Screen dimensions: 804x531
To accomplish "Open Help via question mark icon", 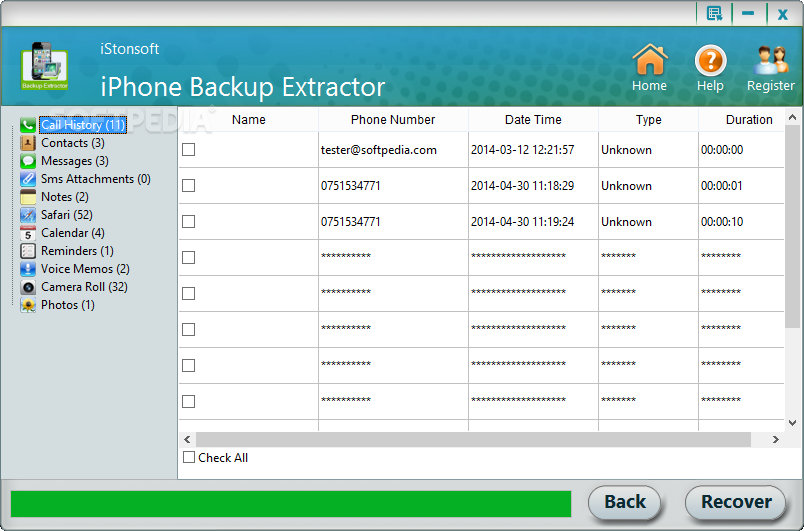I will (710, 60).
